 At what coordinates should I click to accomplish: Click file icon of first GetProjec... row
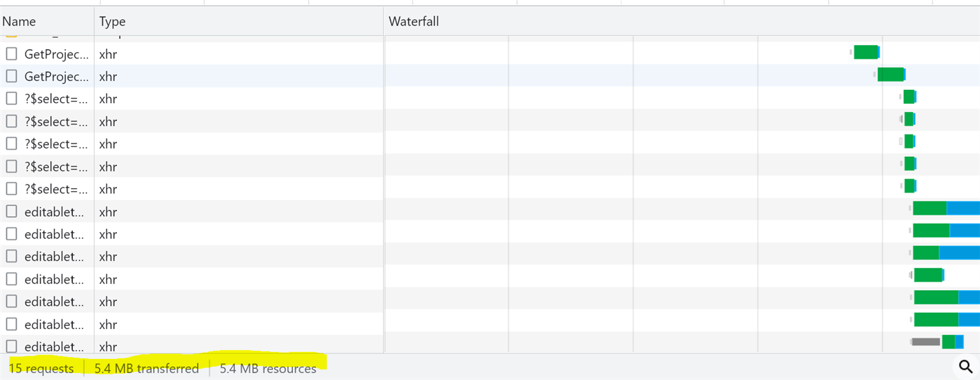pyautogui.click(x=11, y=54)
